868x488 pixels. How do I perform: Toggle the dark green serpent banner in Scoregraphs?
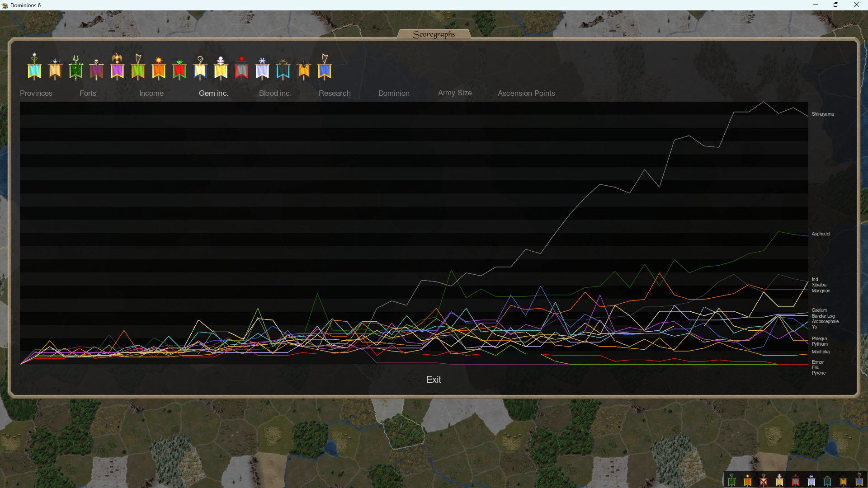[x=76, y=68]
